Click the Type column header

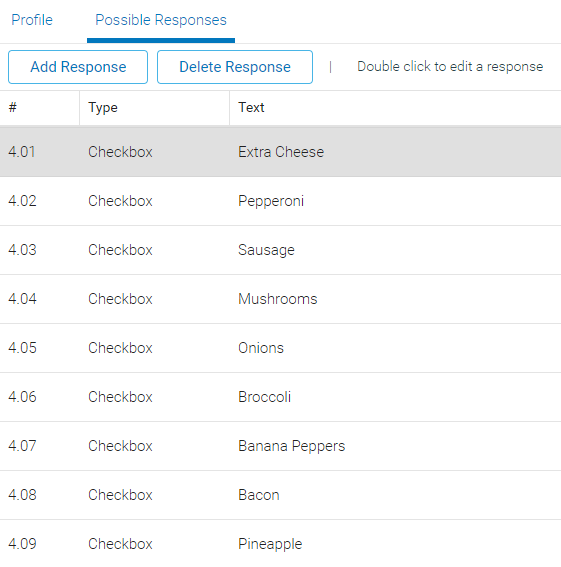(154, 108)
